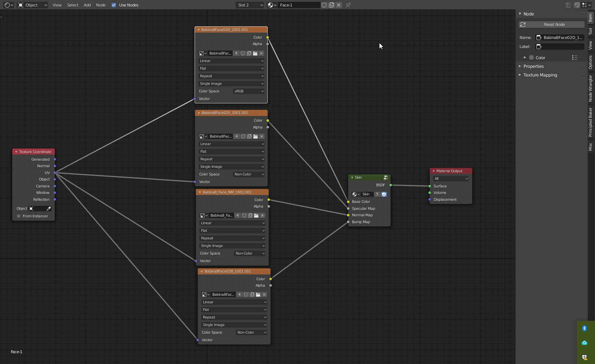This screenshot has width=595, height=364.
Task: Create new image in Babina8Face02D node
Action: [249, 53]
